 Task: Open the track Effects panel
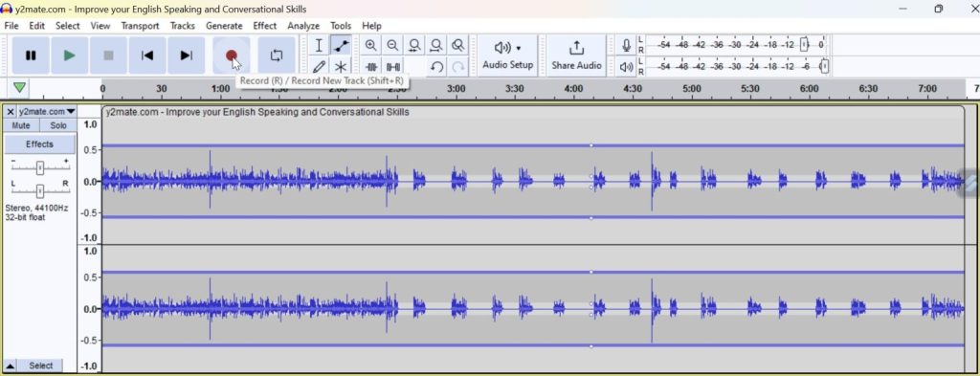point(39,144)
